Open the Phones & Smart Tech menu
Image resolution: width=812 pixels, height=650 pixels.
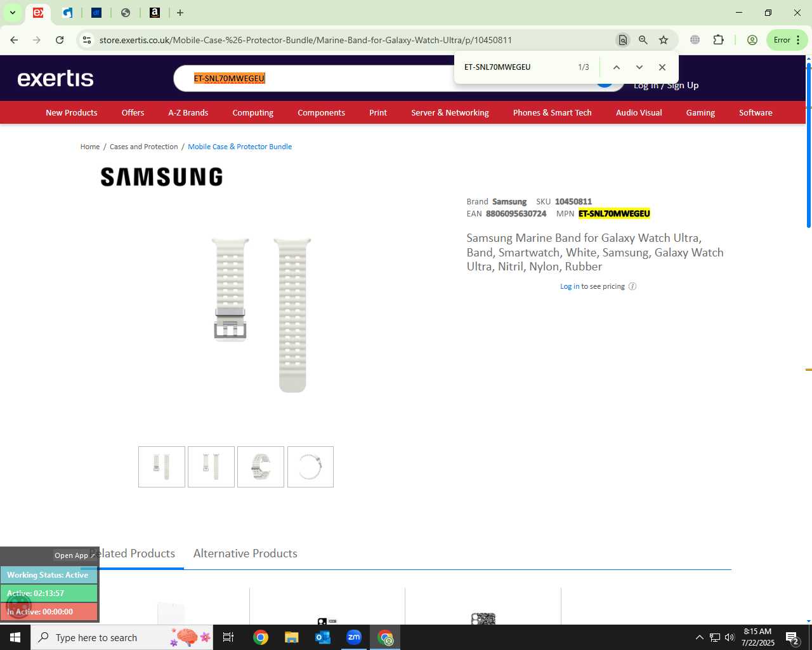click(552, 112)
